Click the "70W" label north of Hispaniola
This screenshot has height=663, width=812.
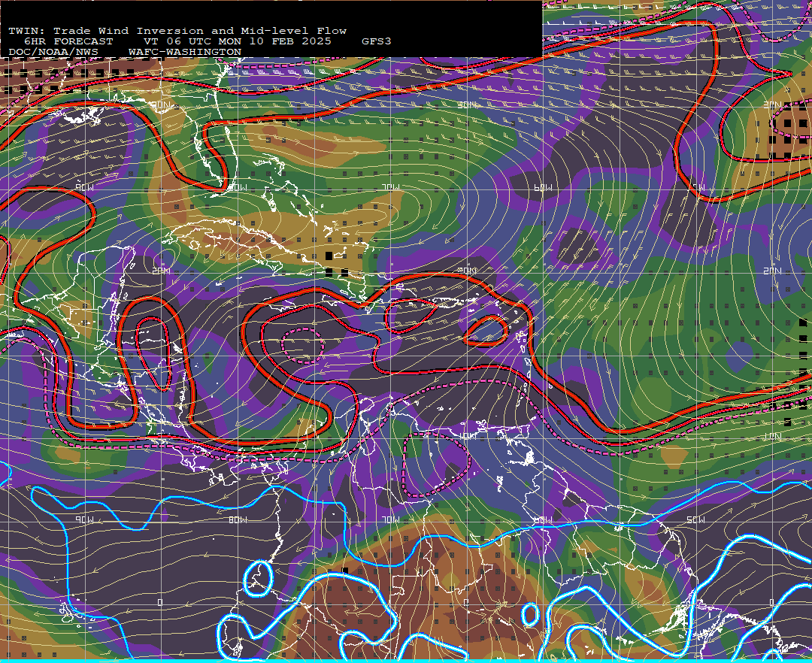[391, 187]
